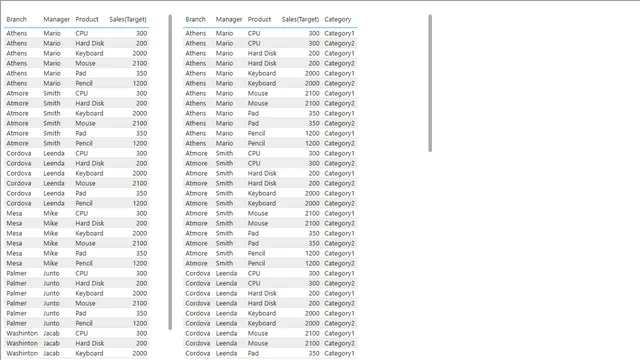Select 'Hard Disk' in left table's Atmore rows

pyautogui.click(x=89, y=103)
